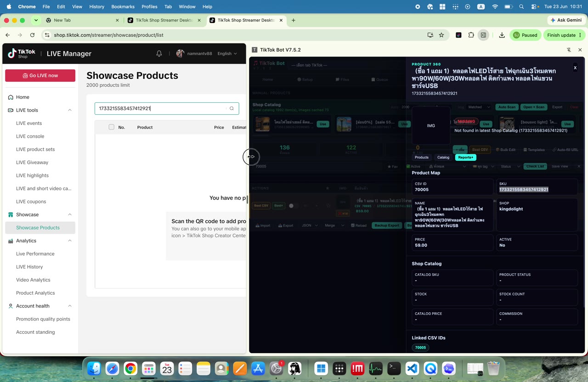Screen dimensions: 588x382
Task: Switch to the Products tab in the product panel
Action: 422,157
